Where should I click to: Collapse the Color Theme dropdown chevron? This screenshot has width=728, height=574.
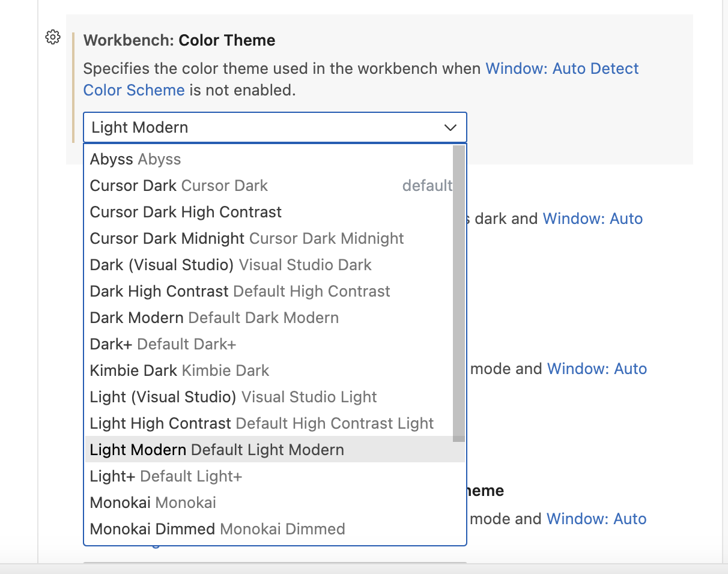pos(450,127)
